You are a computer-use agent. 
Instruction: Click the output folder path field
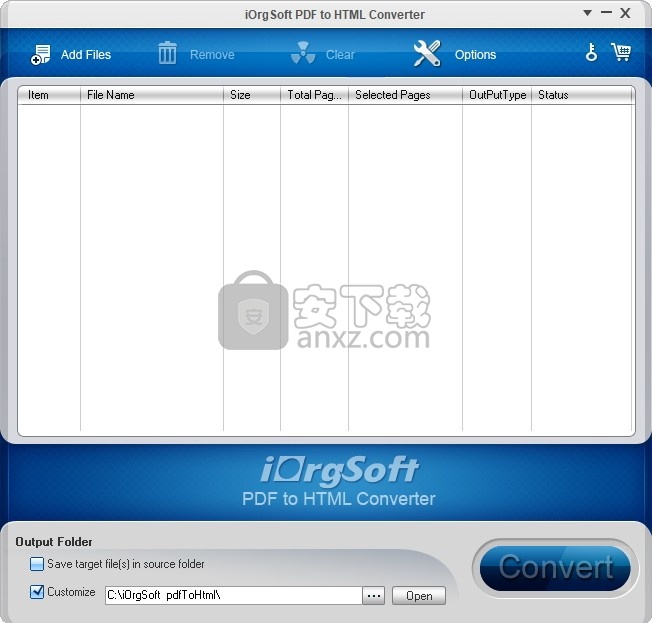[x=233, y=596]
